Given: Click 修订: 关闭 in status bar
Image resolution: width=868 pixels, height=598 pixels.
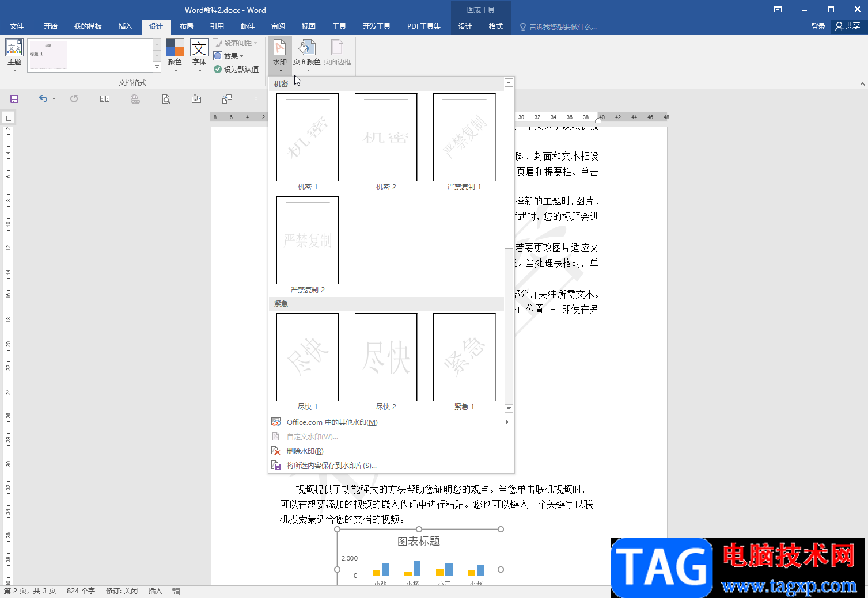Looking at the screenshot, I should (122, 591).
